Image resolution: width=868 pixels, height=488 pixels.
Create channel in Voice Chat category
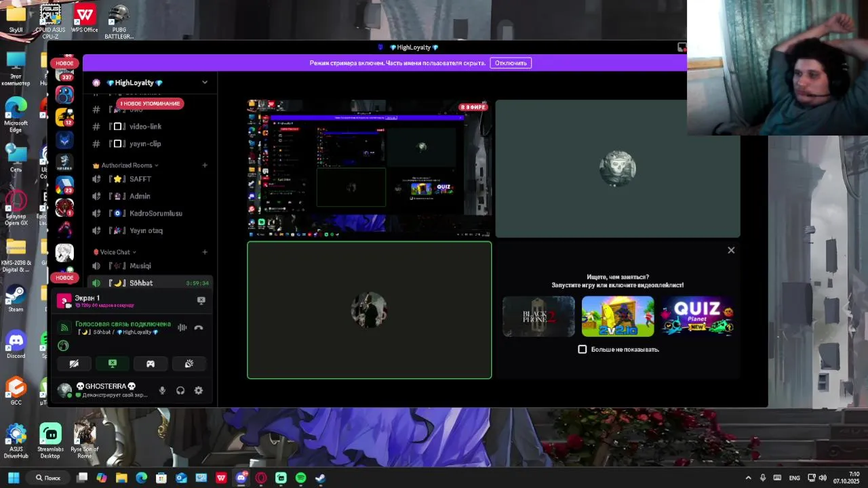pyautogui.click(x=205, y=252)
